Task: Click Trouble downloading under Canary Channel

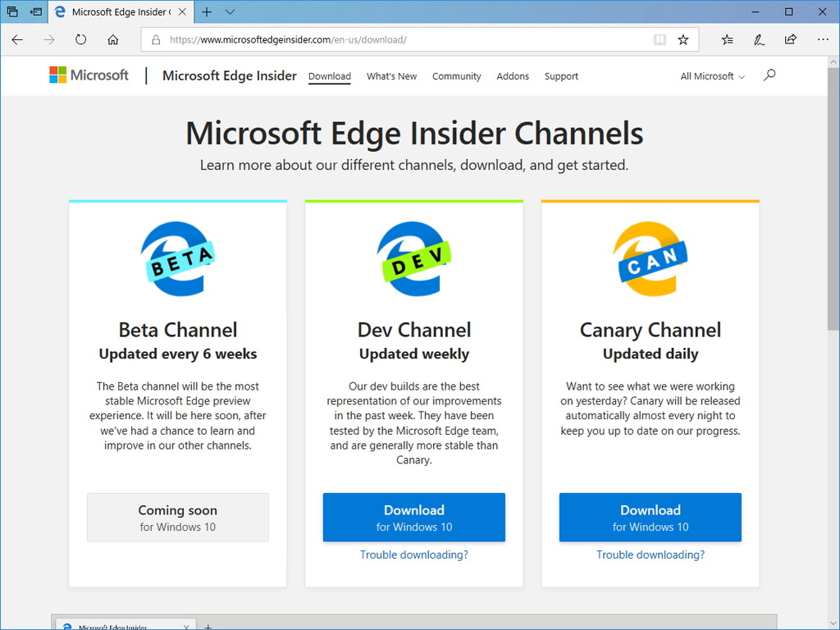Action: point(650,555)
